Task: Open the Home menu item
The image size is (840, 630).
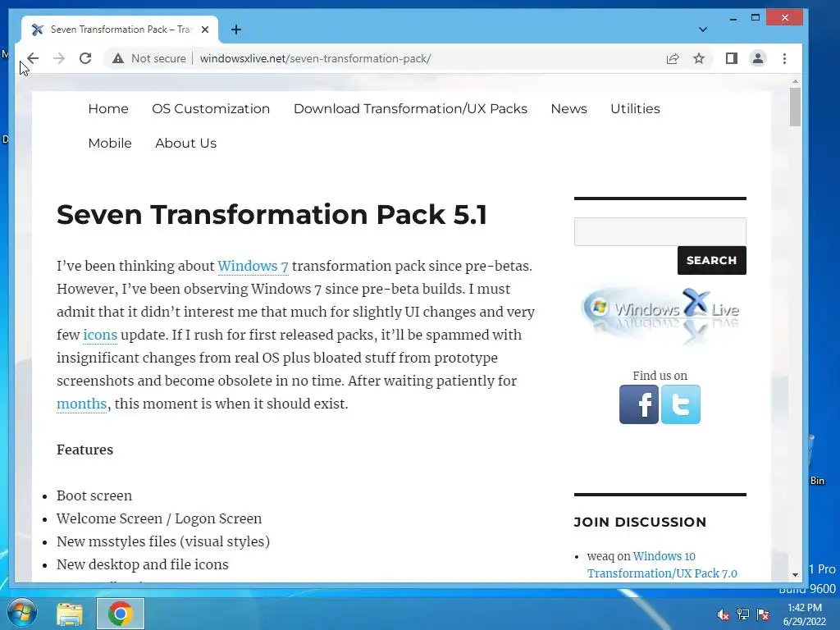Action: click(108, 109)
